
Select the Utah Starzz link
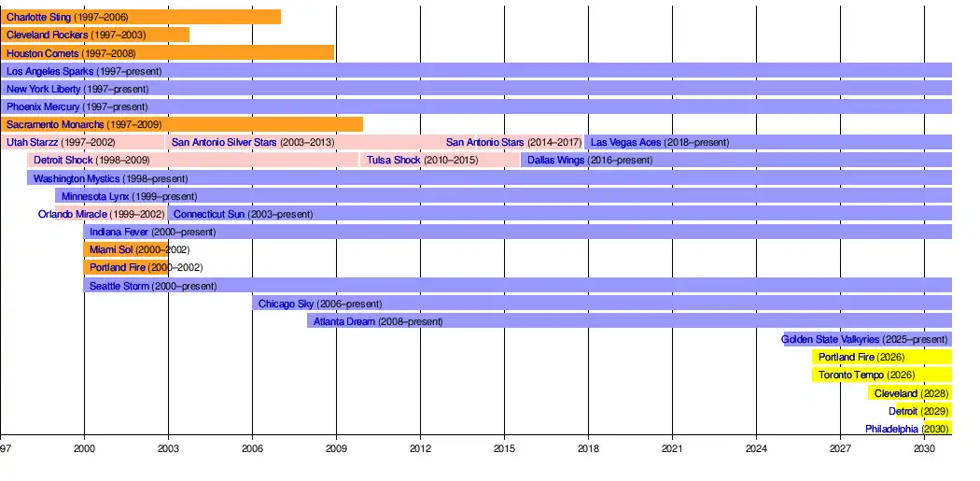click(32, 142)
